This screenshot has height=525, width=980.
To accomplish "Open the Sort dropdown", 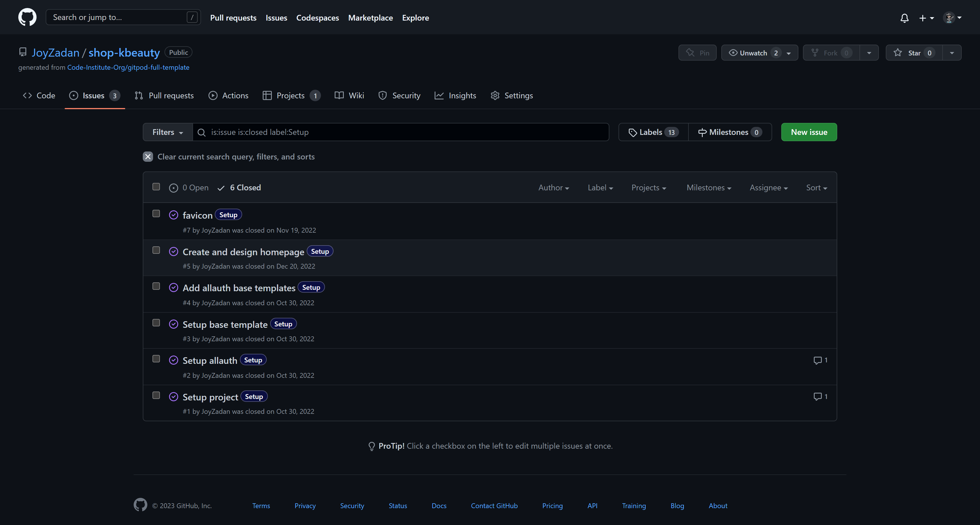I will tap(816, 188).
